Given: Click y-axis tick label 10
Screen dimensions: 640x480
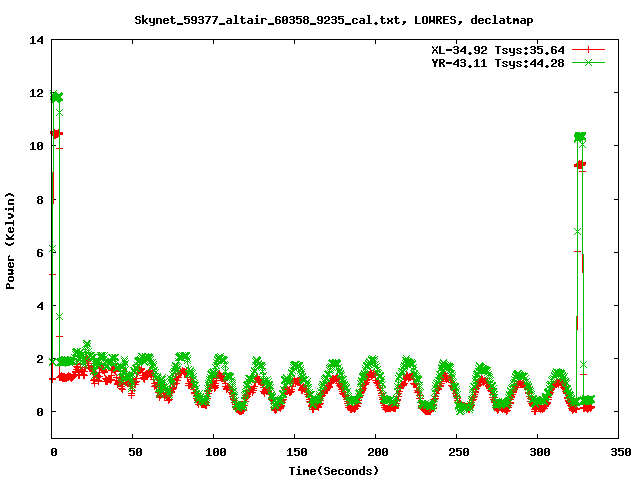Looking at the screenshot, I should click(36, 146).
